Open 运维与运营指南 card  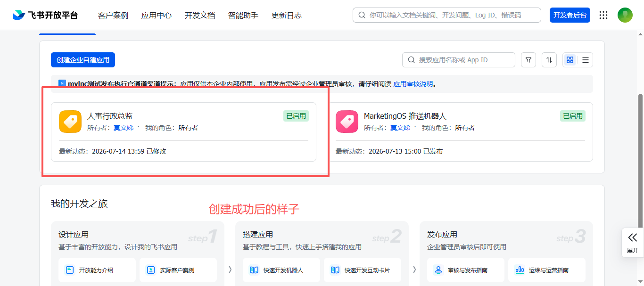point(547,270)
